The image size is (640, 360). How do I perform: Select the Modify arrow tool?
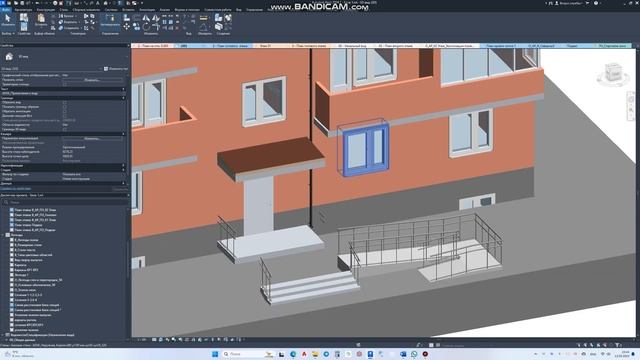(x=8, y=20)
